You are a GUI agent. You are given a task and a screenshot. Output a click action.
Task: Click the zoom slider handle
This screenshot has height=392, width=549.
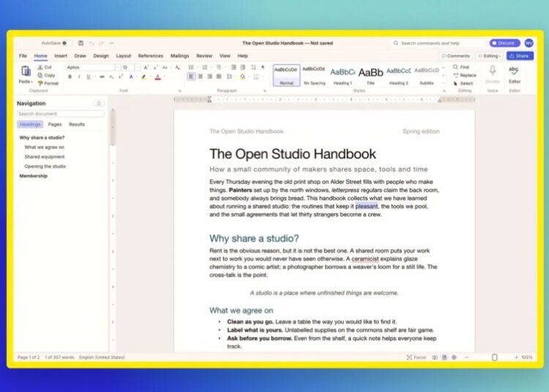click(495, 358)
